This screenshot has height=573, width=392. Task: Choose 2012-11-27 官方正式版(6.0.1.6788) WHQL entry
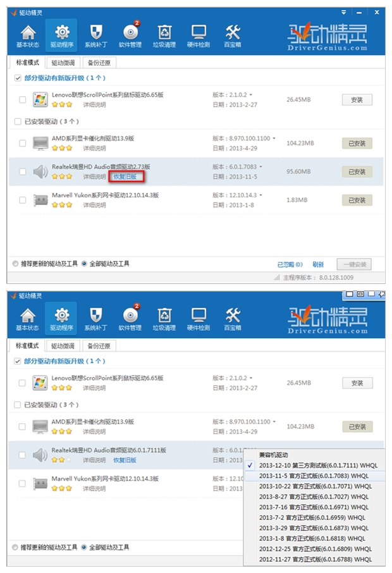[314, 559]
